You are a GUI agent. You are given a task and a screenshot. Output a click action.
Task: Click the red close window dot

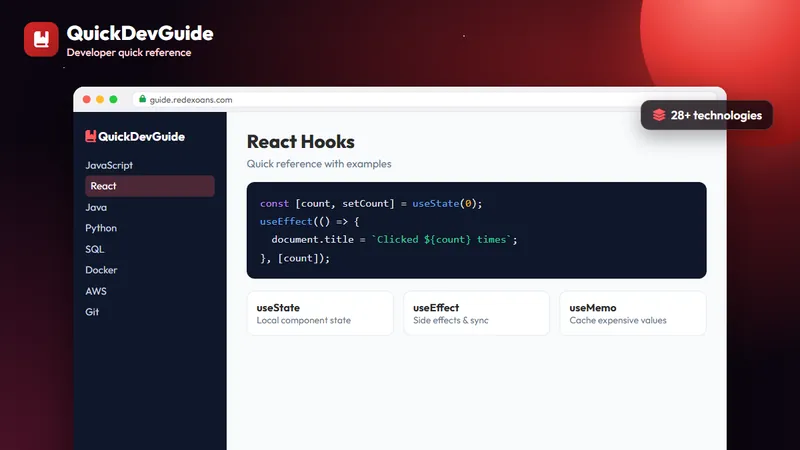[87, 99]
